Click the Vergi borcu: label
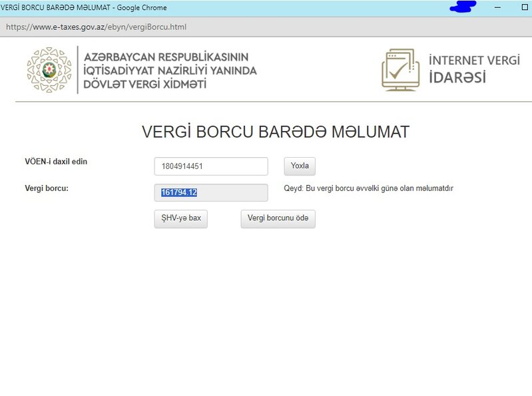Viewport: 532px width, 396px height. tap(47, 188)
